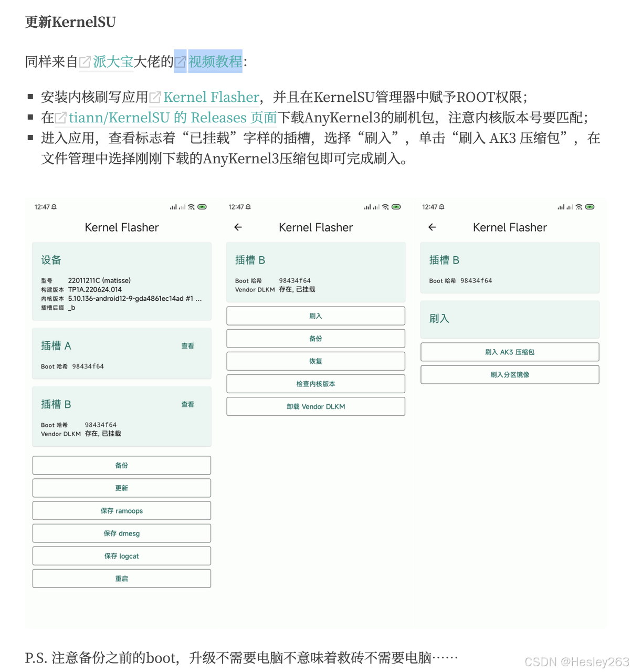The image size is (631, 672).
Task: Tap the 重启 button
Action: pos(122,578)
